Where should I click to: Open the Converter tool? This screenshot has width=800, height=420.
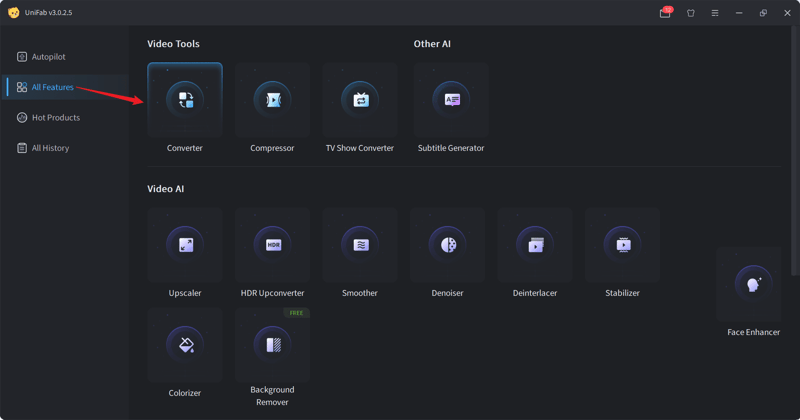click(x=185, y=100)
